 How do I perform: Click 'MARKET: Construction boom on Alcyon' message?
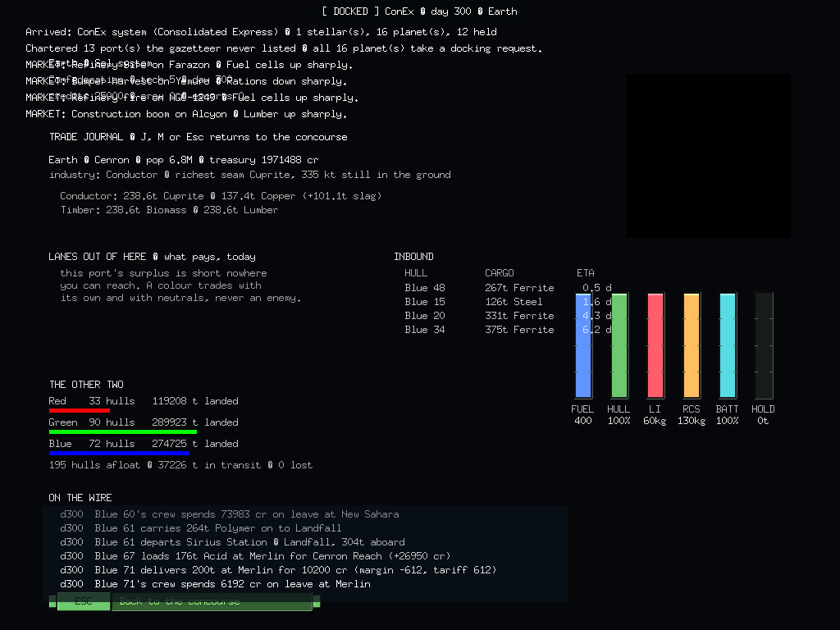point(186,114)
